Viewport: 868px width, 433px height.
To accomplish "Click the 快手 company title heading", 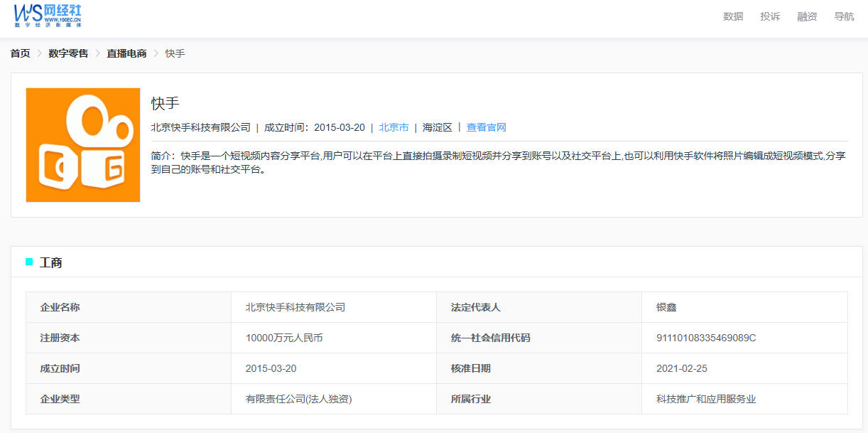I will pyautogui.click(x=165, y=103).
